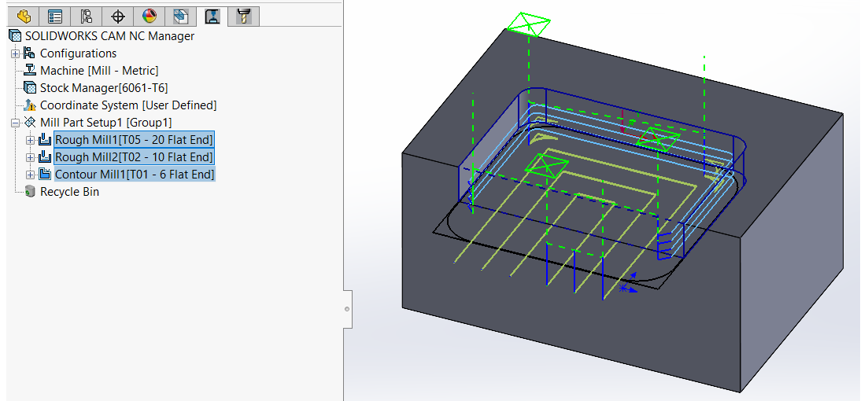Open the ConfigurationManager tab
The height and width of the screenshot is (401, 868).
tap(86, 16)
